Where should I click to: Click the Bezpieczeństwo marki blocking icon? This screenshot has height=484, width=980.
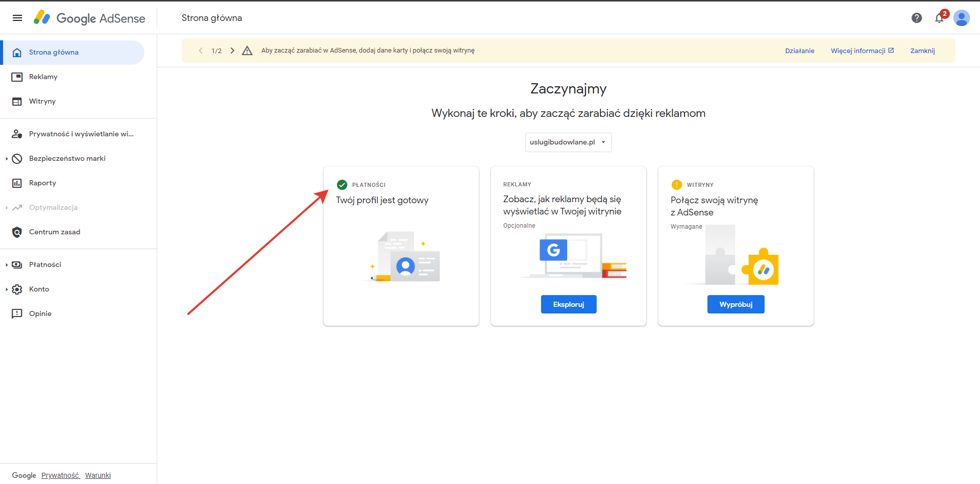pyautogui.click(x=17, y=159)
